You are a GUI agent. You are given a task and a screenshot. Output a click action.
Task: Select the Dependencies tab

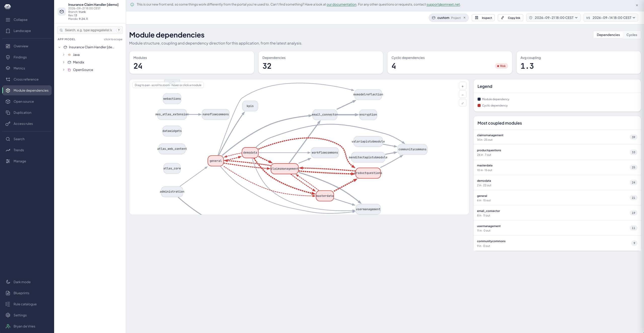click(x=608, y=35)
